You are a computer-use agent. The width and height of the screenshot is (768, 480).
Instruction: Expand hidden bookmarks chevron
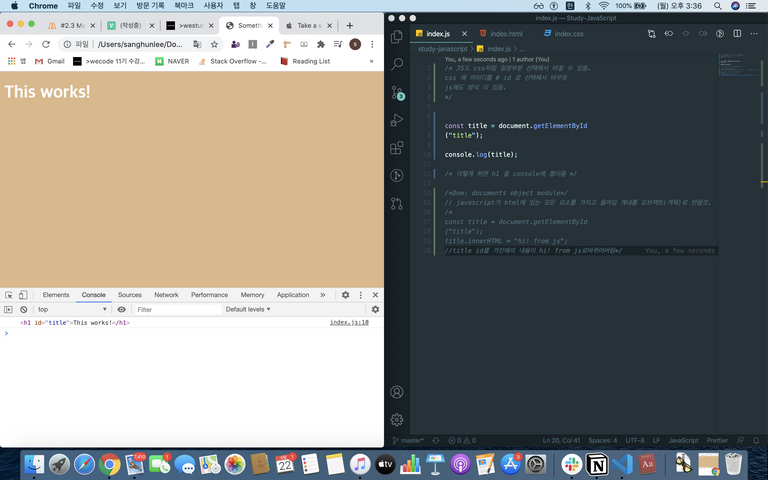pyautogui.click(x=371, y=61)
